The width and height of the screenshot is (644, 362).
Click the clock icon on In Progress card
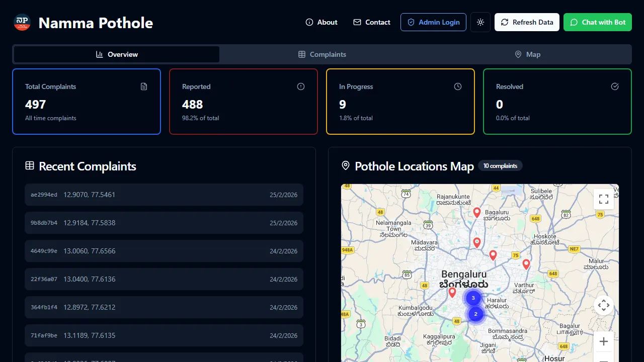[x=458, y=86]
